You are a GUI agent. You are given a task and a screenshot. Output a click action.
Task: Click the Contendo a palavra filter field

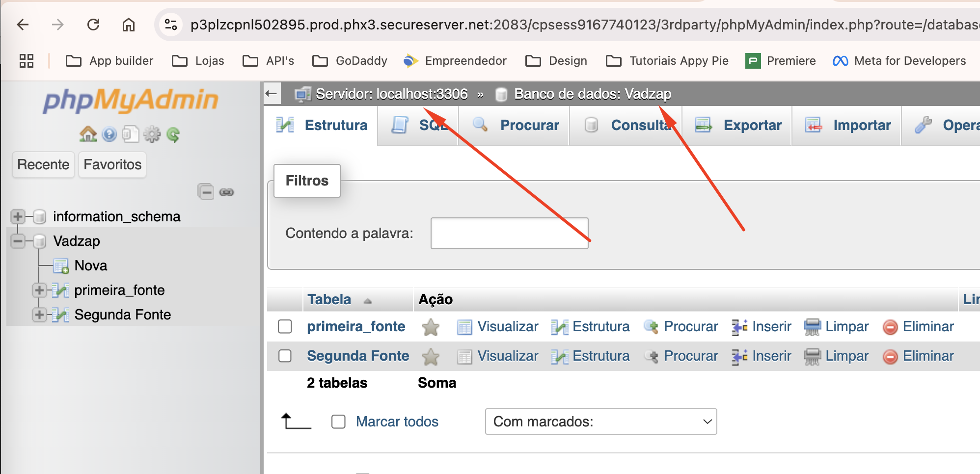[509, 233]
